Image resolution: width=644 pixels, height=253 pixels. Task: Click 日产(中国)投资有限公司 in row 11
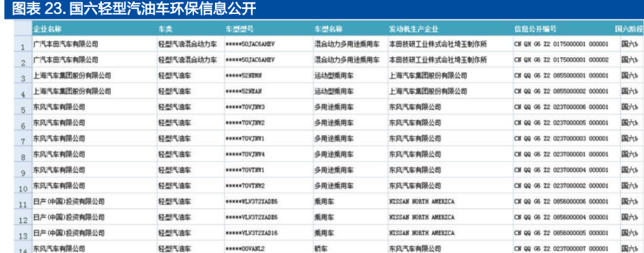tap(68, 201)
